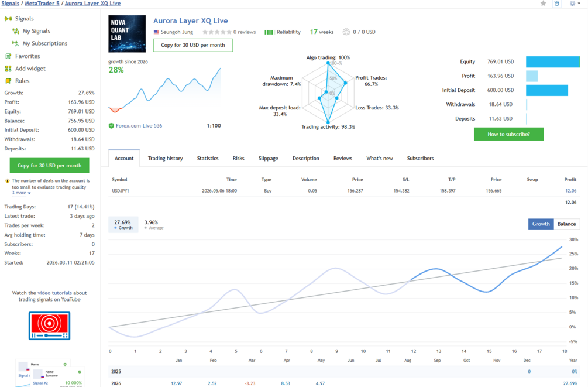
Task: Open the Forex.com-Live 536 broker link
Action: pyautogui.click(x=139, y=126)
